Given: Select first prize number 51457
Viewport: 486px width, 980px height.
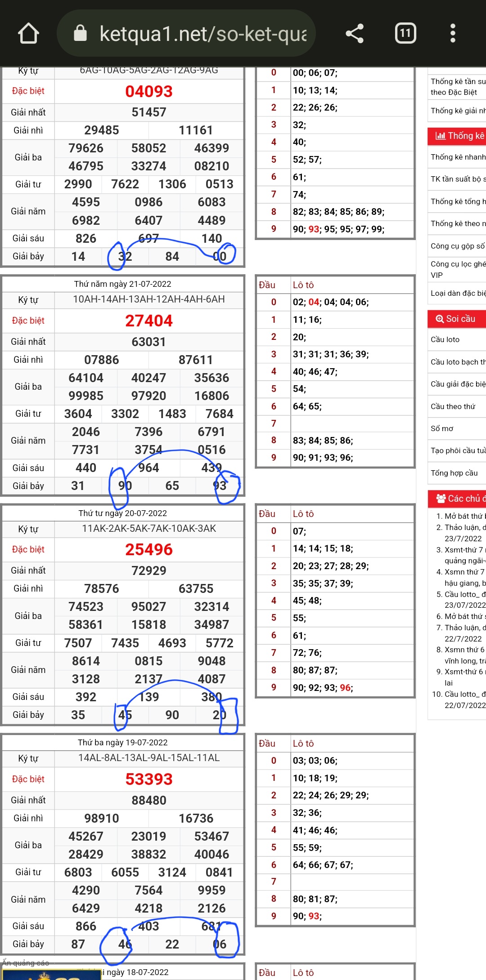Looking at the screenshot, I should tap(149, 112).
